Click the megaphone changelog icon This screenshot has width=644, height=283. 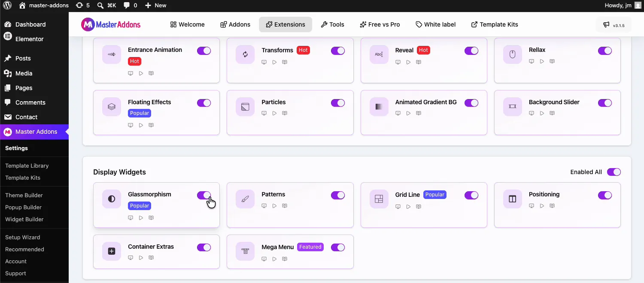[606, 25]
